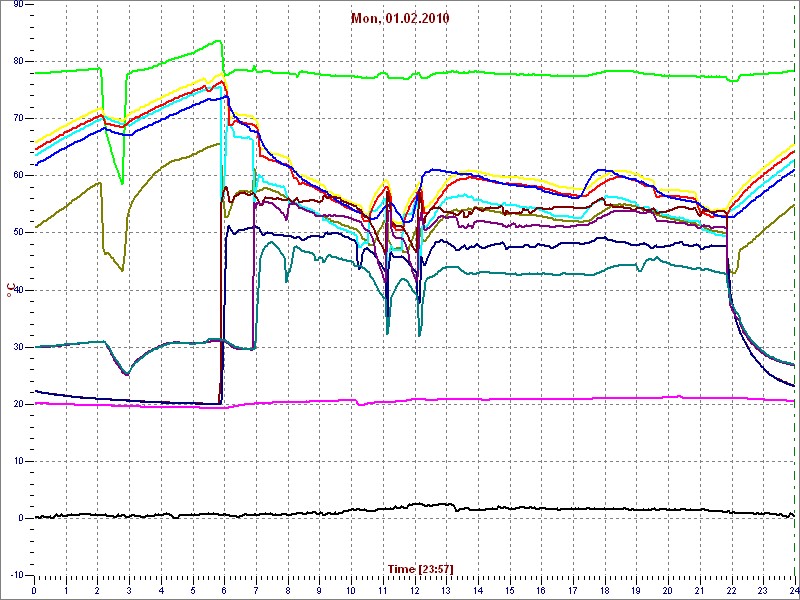Click hour label 15 on time axis
The height and width of the screenshot is (600, 800).
(509, 590)
